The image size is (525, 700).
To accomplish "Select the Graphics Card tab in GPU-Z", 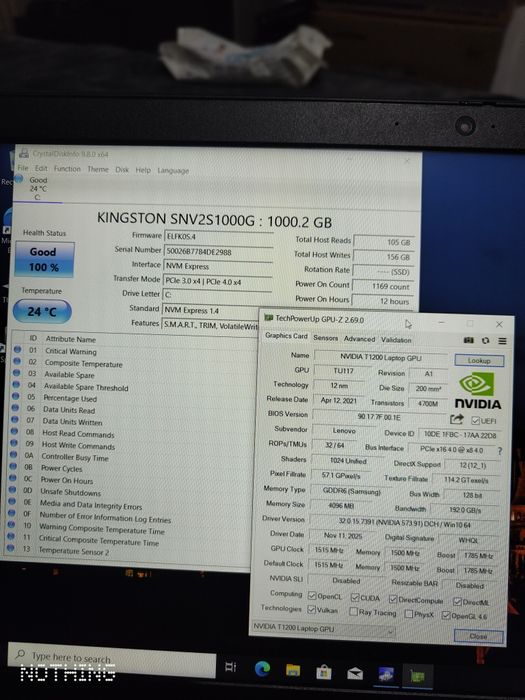I will [x=286, y=336].
